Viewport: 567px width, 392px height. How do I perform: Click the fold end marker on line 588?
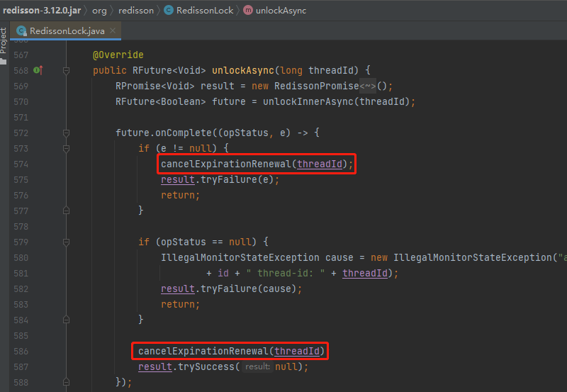click(66, 382)
